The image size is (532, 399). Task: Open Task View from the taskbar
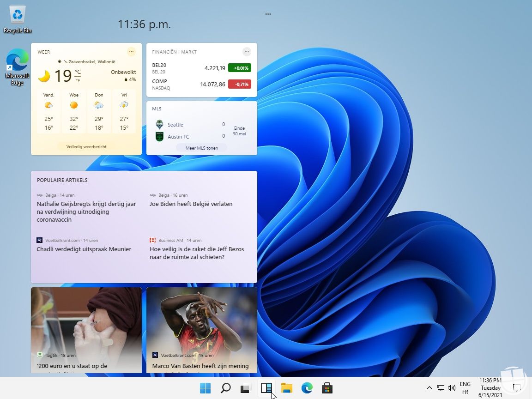[246, 388]
